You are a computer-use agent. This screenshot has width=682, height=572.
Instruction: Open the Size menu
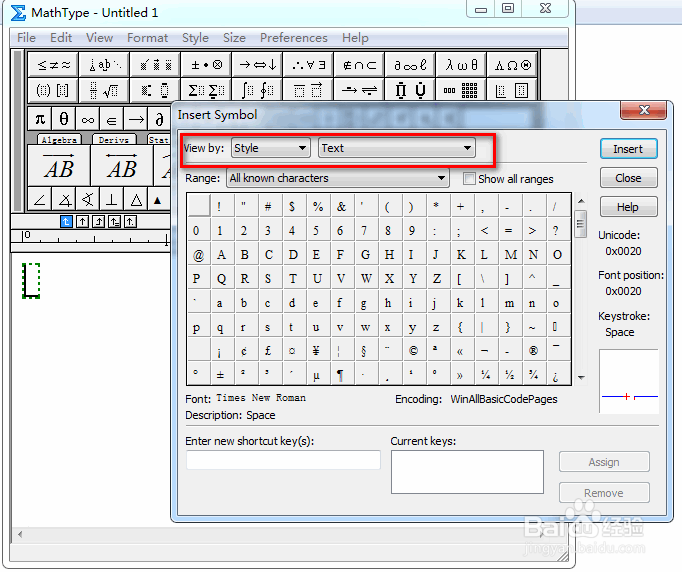(234, 38)
